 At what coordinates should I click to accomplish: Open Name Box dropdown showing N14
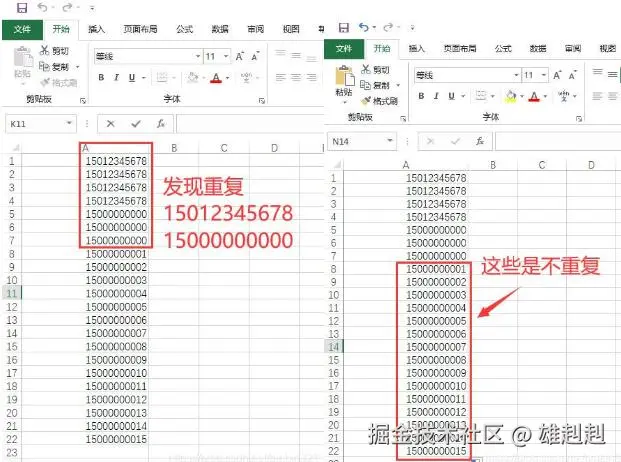(390, 141)
